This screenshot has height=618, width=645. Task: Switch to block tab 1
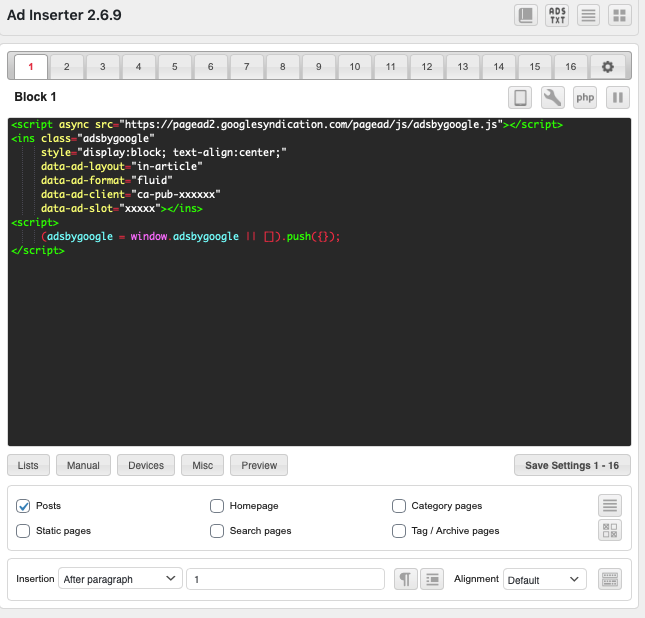coord(31,67)
